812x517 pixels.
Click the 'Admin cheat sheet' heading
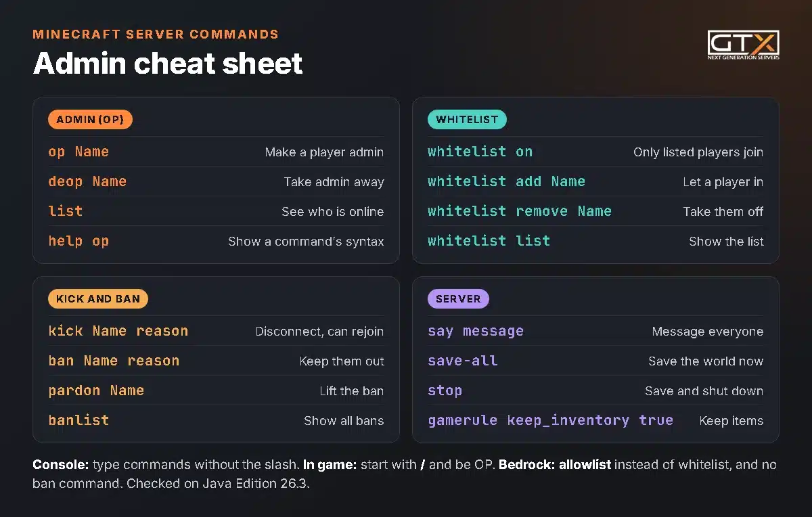(x=168, y=64)
